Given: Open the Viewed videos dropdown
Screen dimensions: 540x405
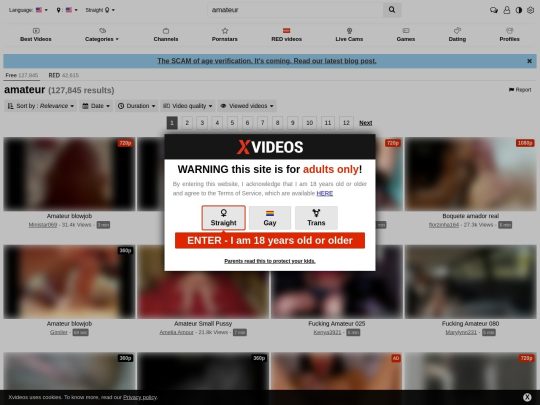Looking at the screenshot, I should click(x=247, y=106).
